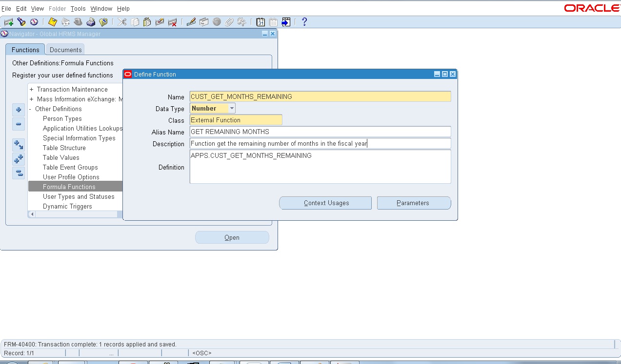Image resolution: width=621 pixels, height=364 pixels.
Task: Switch to the Documents tab
Action: [x=66, y=50]
